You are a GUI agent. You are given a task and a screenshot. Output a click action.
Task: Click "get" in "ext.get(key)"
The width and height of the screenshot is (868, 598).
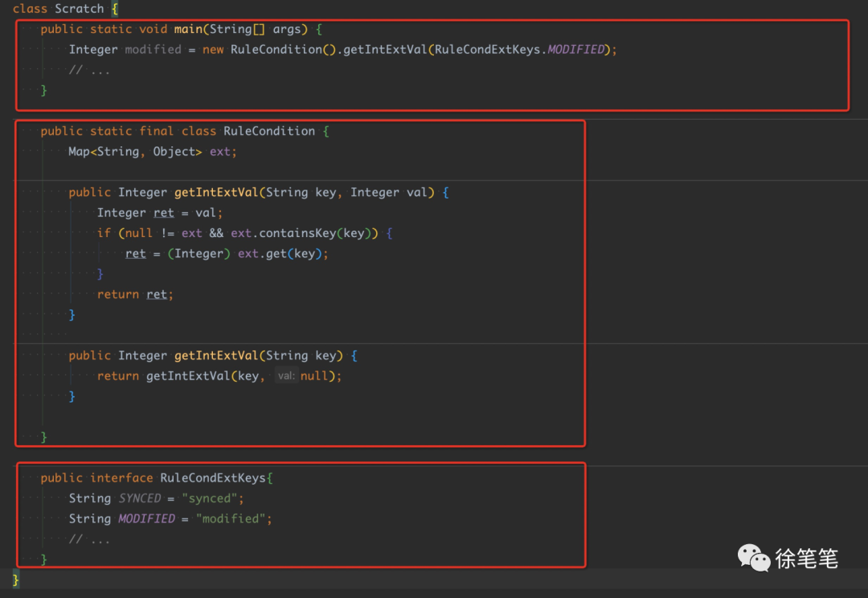276,254
